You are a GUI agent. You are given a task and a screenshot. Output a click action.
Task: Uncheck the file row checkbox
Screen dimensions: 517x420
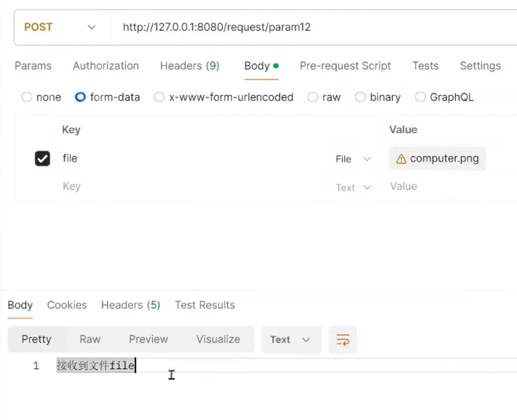tap(43, 159)
